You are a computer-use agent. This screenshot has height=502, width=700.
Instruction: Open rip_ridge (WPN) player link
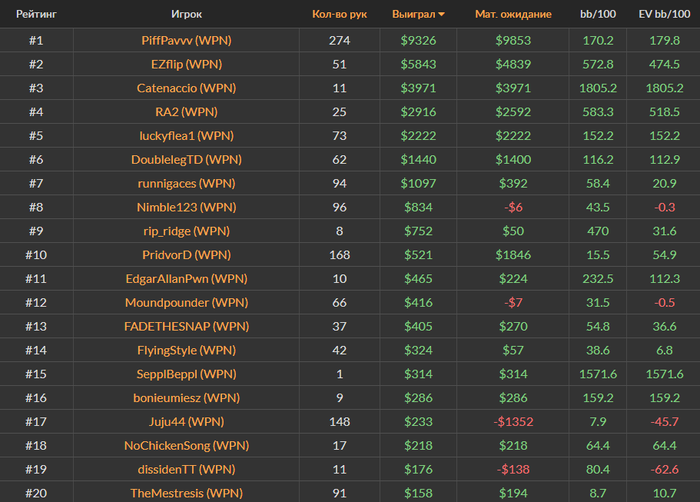tap(186, 231)
